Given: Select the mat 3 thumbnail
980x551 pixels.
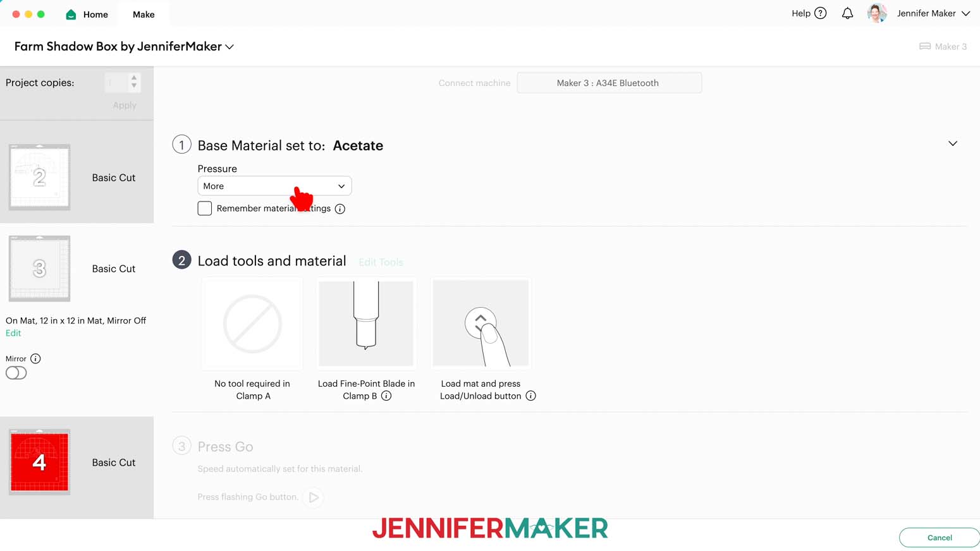Looking at the screenshot, I should point(39,269).
